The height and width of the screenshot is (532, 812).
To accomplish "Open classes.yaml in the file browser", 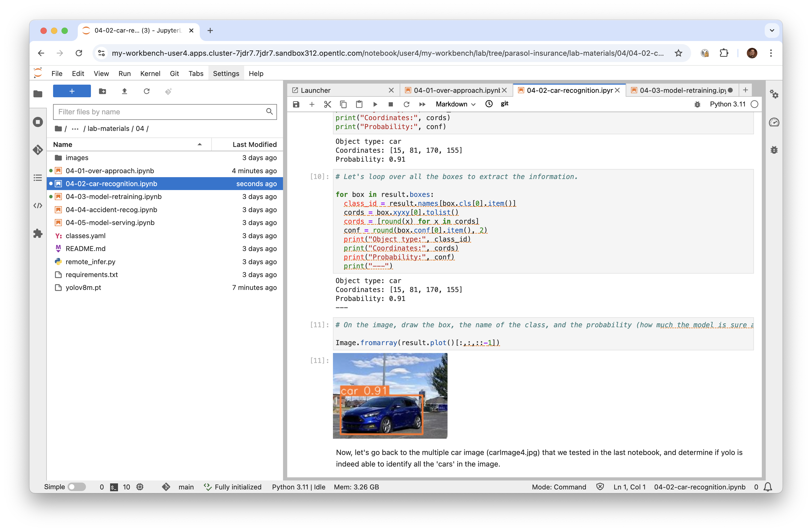I will (x=85, y=236).
